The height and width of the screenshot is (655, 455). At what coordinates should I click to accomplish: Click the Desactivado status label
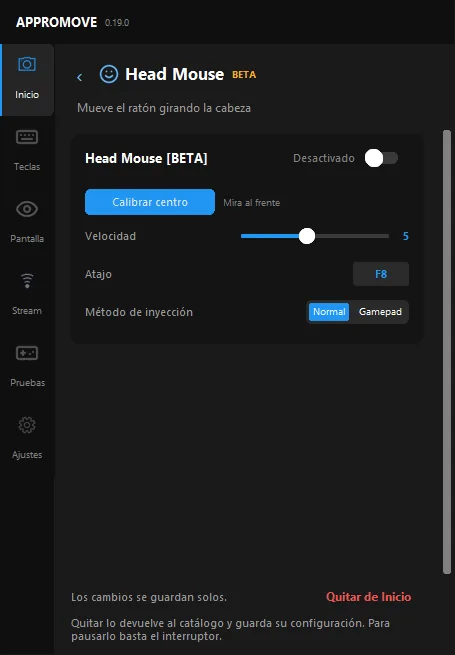[x=324, y=158]
